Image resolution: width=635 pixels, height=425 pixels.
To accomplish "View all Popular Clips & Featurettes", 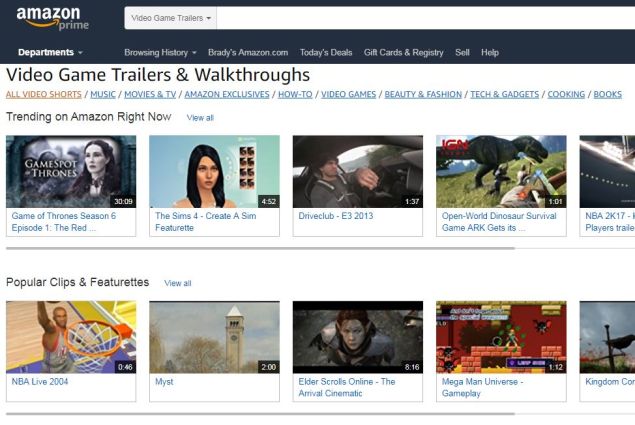I will point(178,283).
